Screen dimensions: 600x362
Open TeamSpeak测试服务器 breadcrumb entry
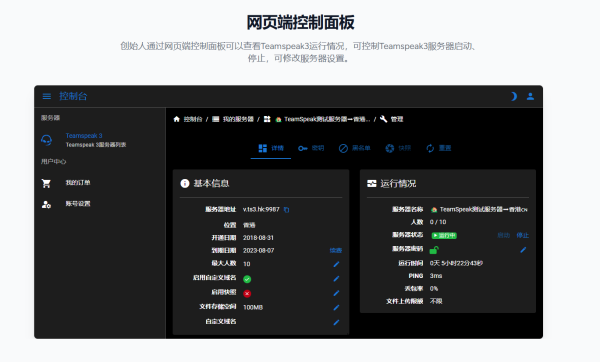[327, 119]
